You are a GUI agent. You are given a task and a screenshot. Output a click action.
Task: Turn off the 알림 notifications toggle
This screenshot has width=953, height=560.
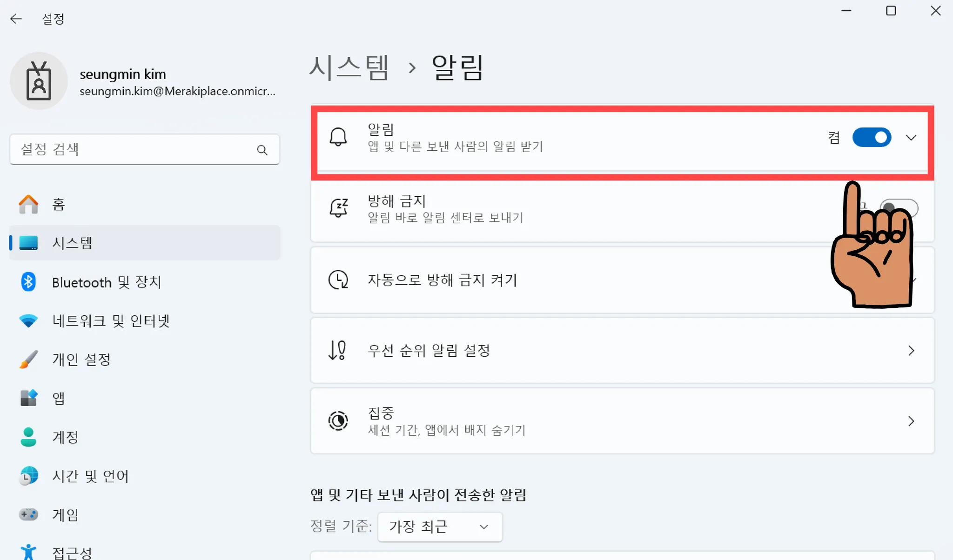[871, 138]
